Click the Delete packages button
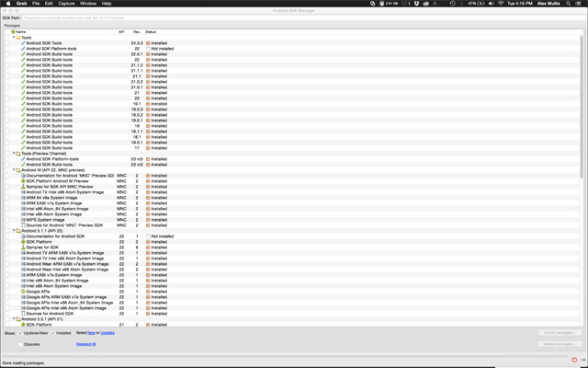 [x=560, y=344]
